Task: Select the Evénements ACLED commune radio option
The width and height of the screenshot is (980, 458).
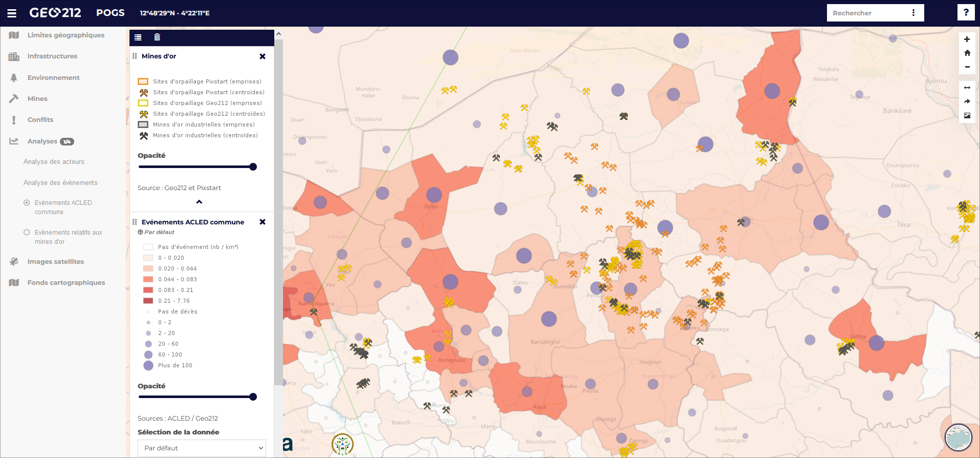Action: 27,203
